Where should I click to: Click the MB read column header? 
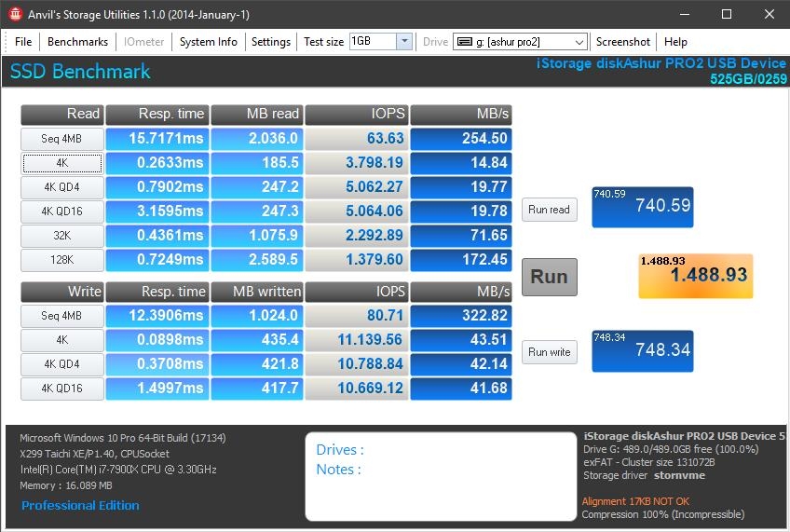point(257,115)
